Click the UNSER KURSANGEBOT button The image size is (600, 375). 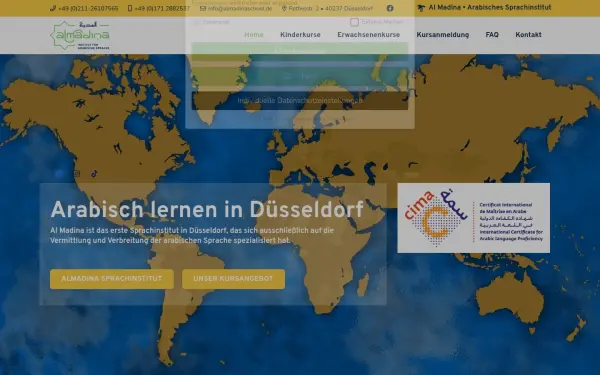pos(233,279)
